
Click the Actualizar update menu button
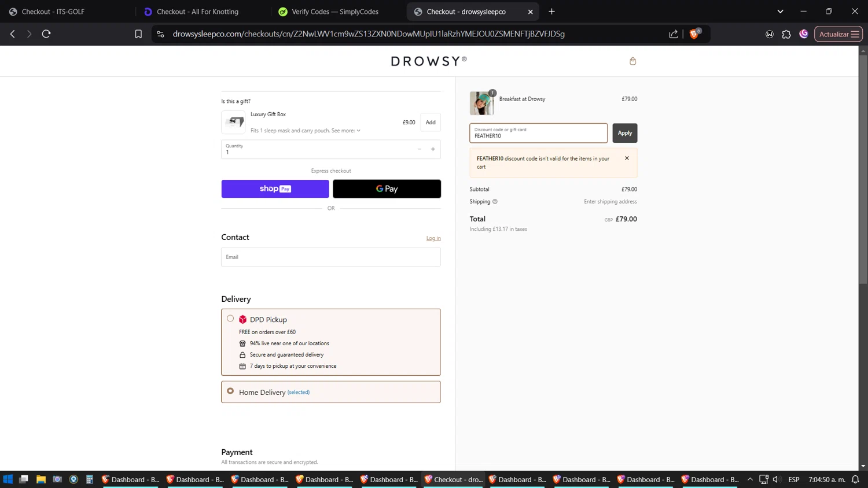[x=838, y=34]
